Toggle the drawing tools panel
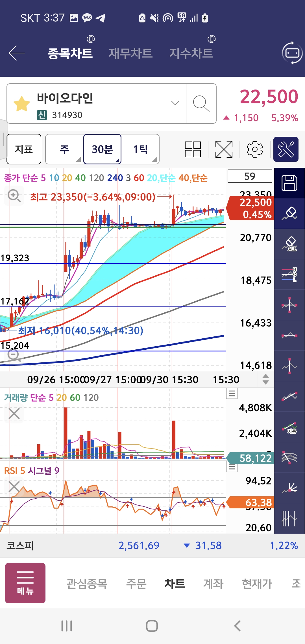305x644 pixels. point(286,149)
